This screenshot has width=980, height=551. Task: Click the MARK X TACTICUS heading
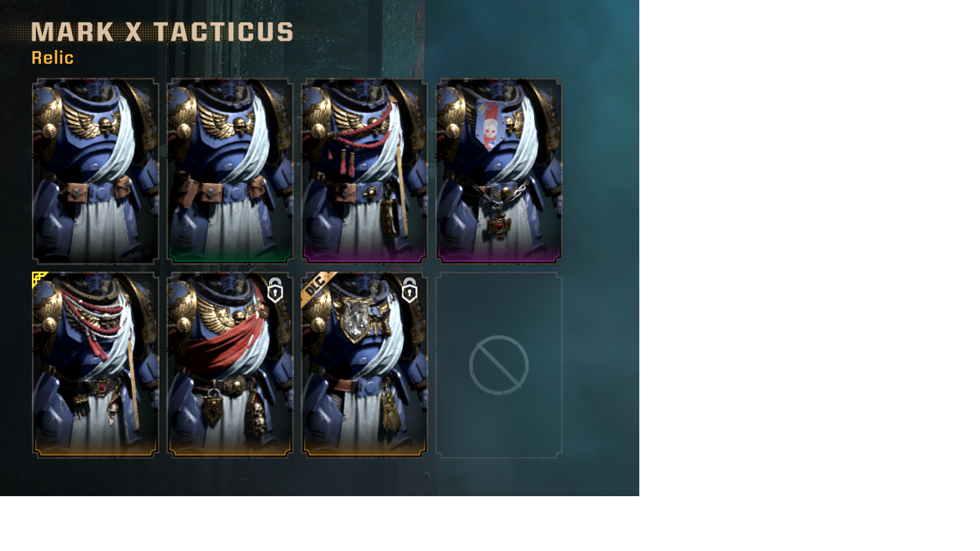coord(163,32)
